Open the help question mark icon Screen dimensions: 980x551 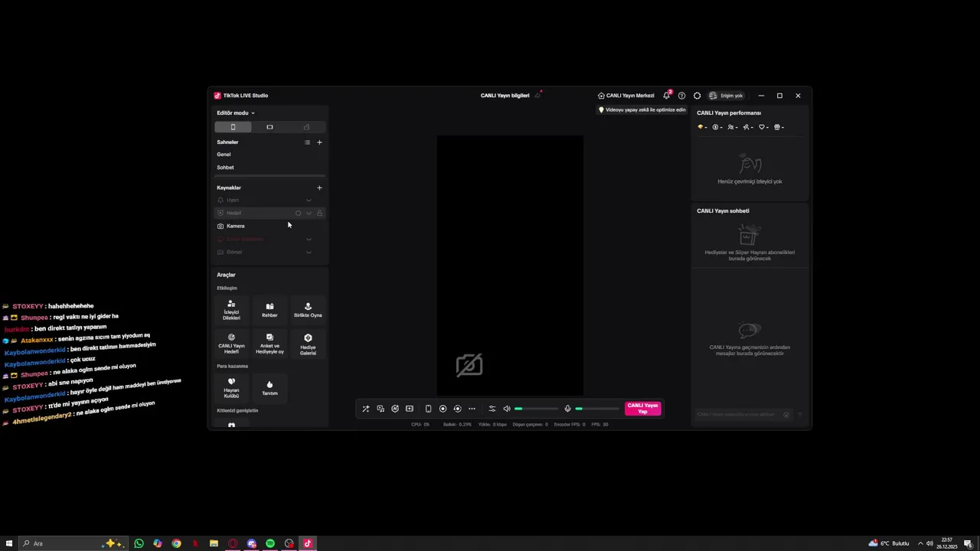681,96
